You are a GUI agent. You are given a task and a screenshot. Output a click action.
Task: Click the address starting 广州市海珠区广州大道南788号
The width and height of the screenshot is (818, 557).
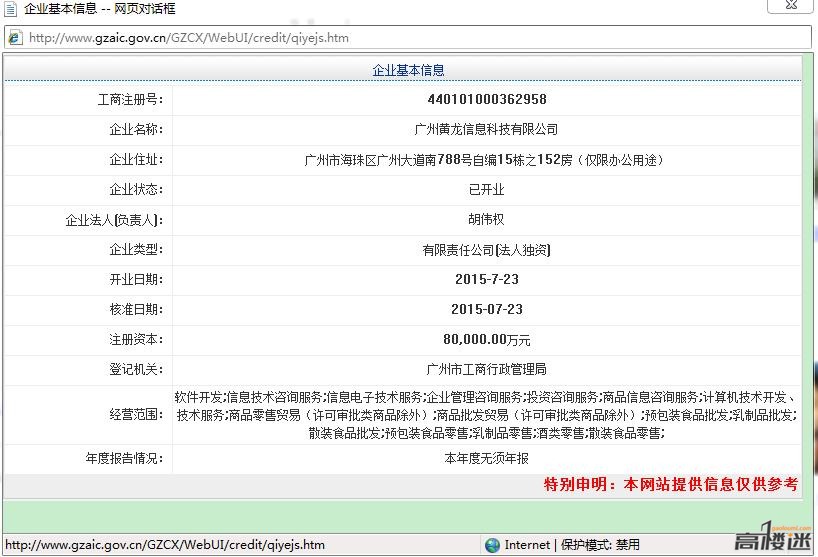pos(484,160)
